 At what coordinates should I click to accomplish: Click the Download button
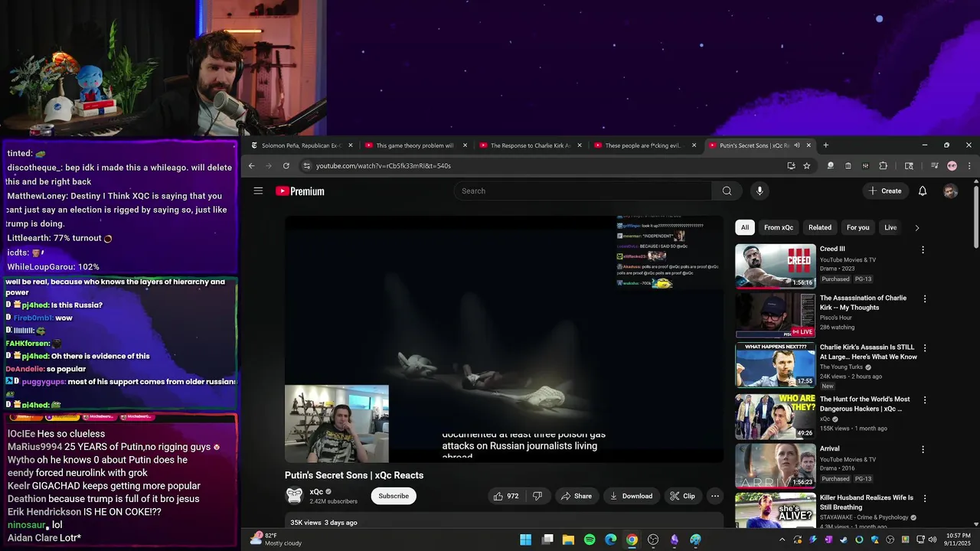pyautogui.click(x=631, y=496)
